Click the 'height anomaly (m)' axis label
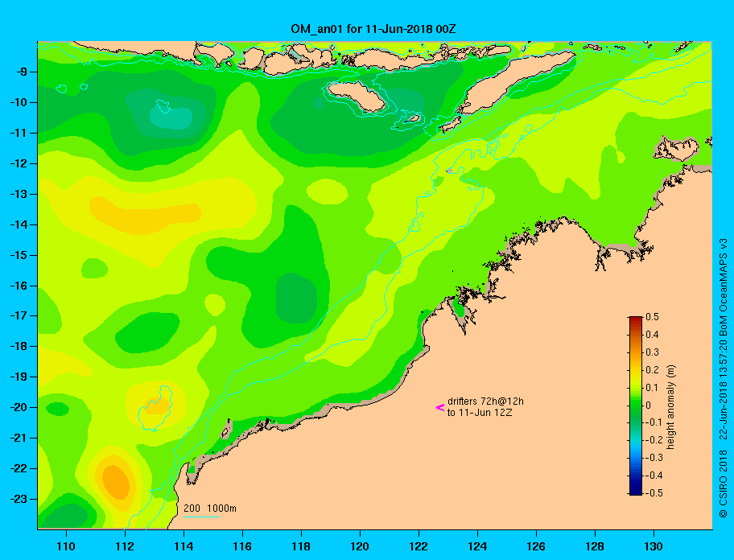Image resolution: width=734 pixels, height=560 pixels. (x=670, y=406)
